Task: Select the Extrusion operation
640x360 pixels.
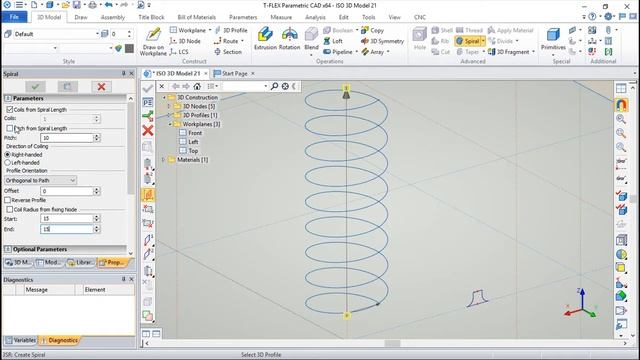Action: click(265, 39)
